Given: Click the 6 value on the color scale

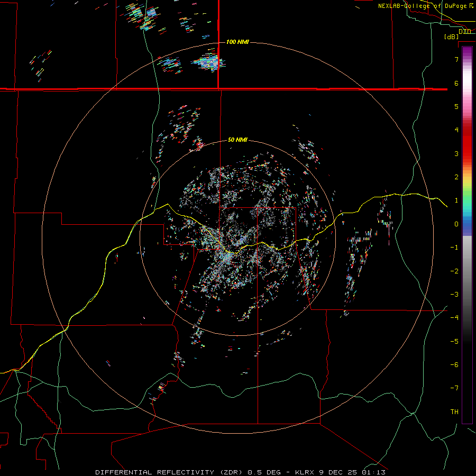Looking at the screenshot, I should [x=456, y=83].
